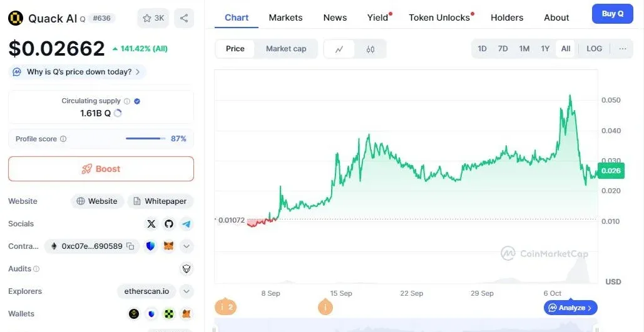Click the share icon next to watchlist
This screenshot has width=644, height=332.
[184, 18]
